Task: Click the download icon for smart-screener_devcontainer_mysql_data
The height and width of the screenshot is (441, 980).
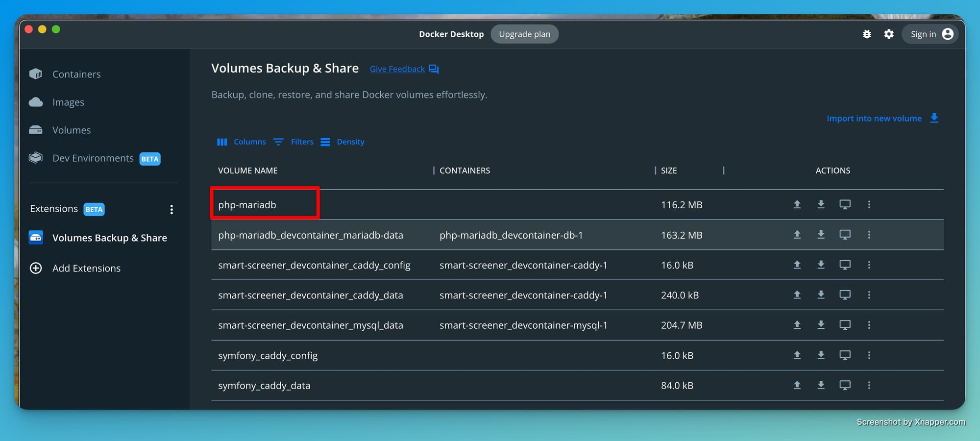Action: pos(821,325)
